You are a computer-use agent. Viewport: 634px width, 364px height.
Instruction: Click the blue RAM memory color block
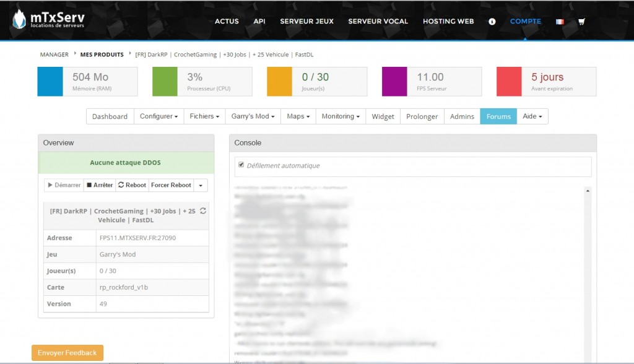(x=50, y=82)
